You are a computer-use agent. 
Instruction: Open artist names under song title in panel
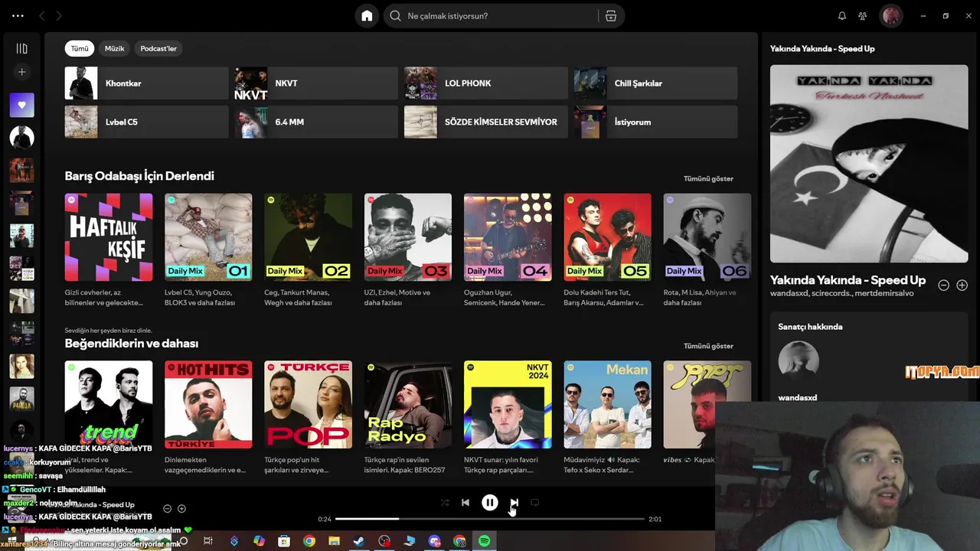(841, 293)
